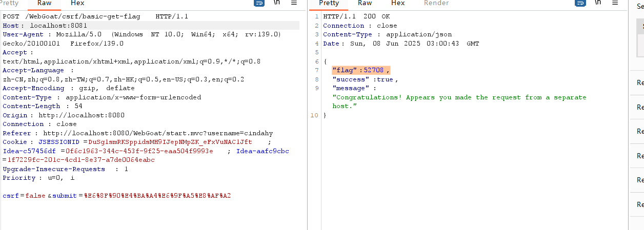Screen dimensions: 644x230
Task: Click the highlighted flag 52708 value
Action: click(x=373, y=70)
